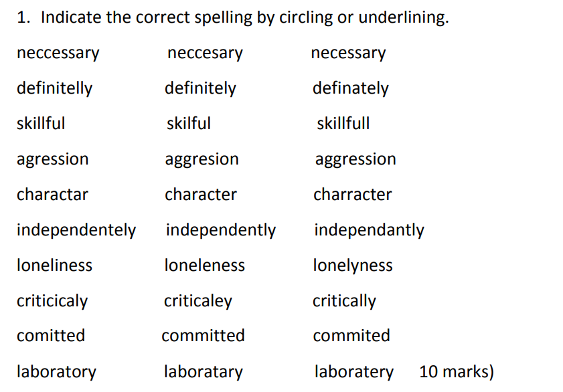
Task: Select the spelling 'skilful'
Action: (x=189, y=123)
